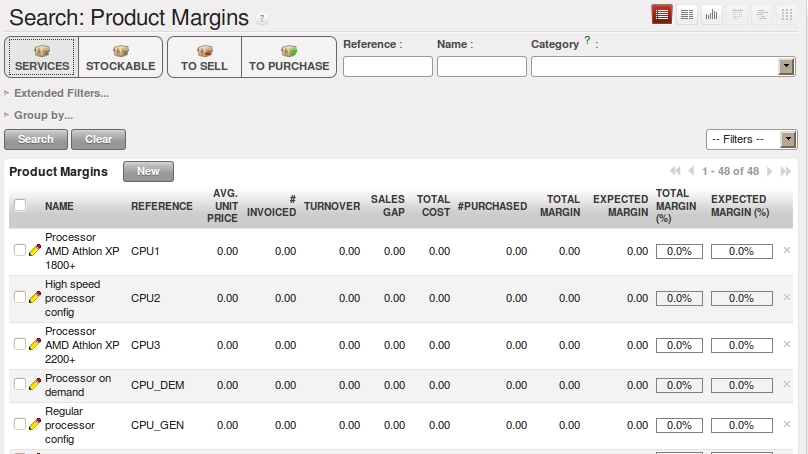Click help icon next to page title

(x=262, y=19)
